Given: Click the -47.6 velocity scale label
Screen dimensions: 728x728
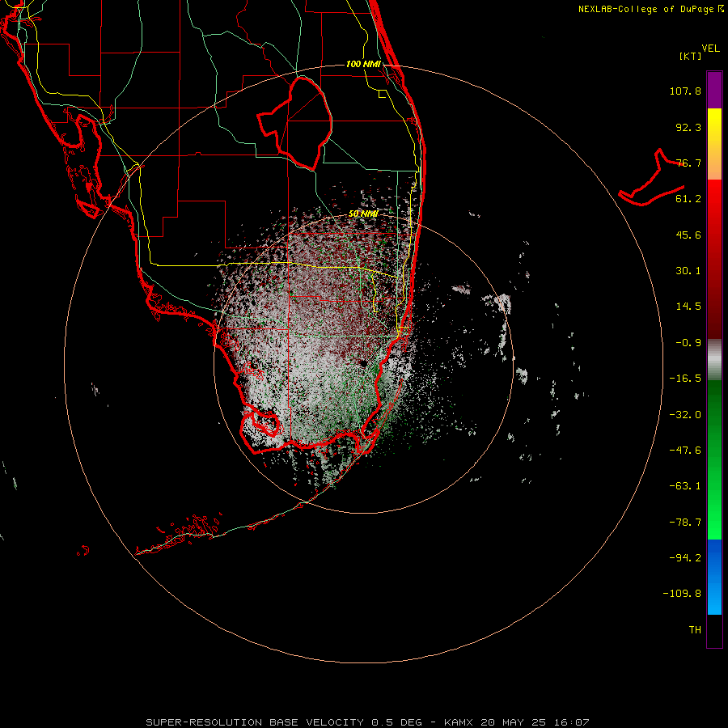Looking at the screenshot, I should coord(685,451).
